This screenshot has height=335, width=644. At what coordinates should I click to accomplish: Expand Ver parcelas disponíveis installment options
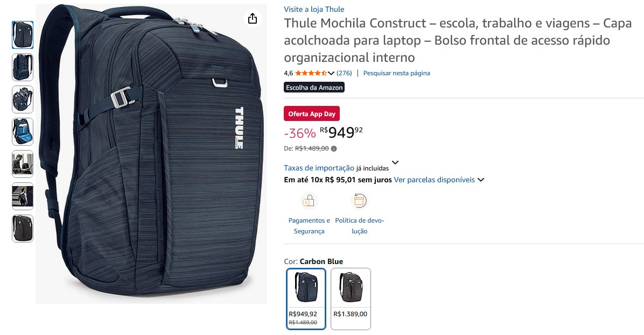pyautogui.click(x=439, y=180)
